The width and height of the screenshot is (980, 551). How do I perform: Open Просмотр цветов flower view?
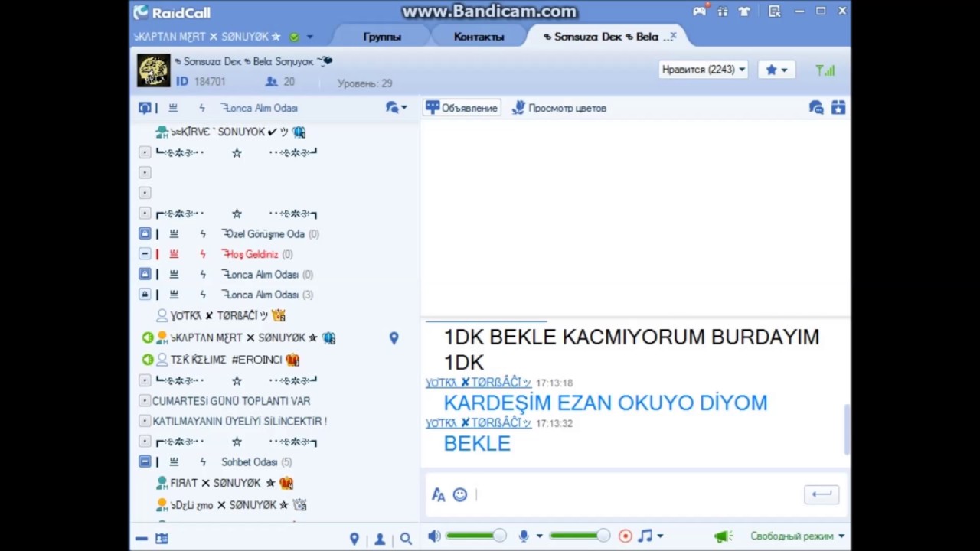point(560,108)
